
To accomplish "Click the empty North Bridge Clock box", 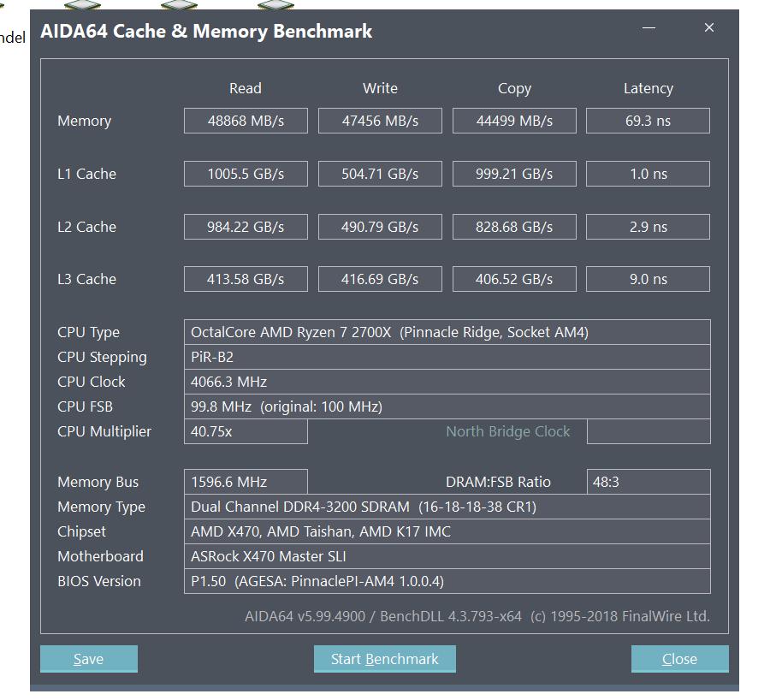I will click(648, 431).
